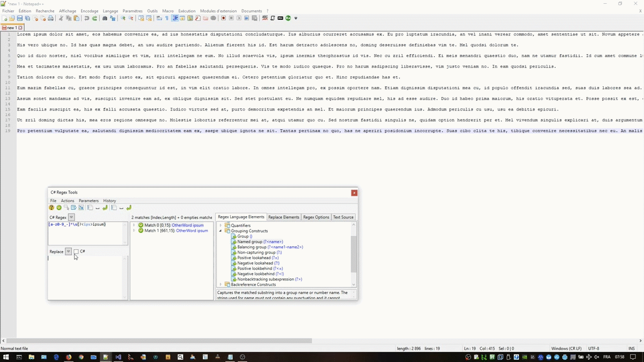Expand Match 0 result entry
This screenshot has height=362, width=644.
134,225
